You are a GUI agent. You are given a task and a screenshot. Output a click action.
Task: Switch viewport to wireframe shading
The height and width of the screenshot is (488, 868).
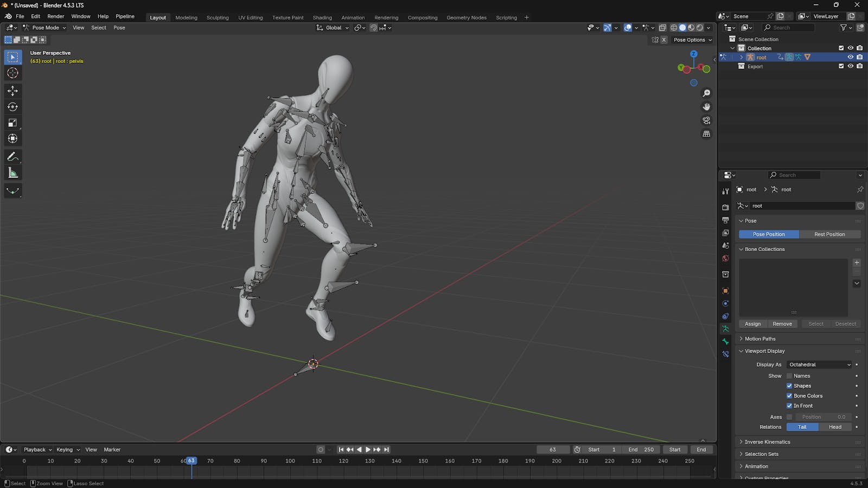tap(674, 28)
